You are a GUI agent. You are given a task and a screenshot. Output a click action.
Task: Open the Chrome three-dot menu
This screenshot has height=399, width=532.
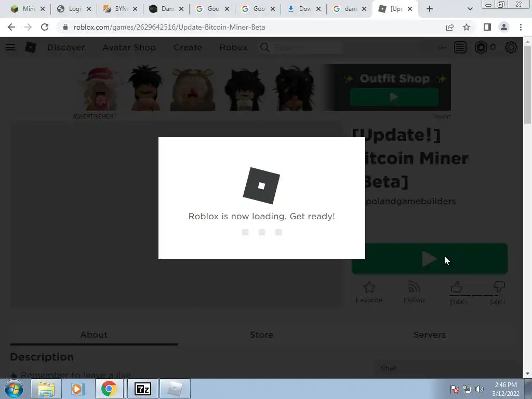point(521,27)
